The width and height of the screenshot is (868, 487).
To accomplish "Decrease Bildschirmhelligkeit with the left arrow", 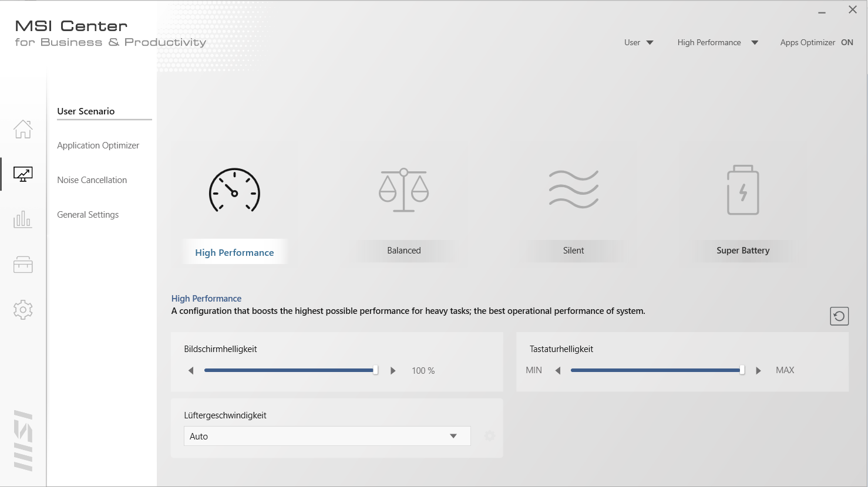I will click(191, 371).
